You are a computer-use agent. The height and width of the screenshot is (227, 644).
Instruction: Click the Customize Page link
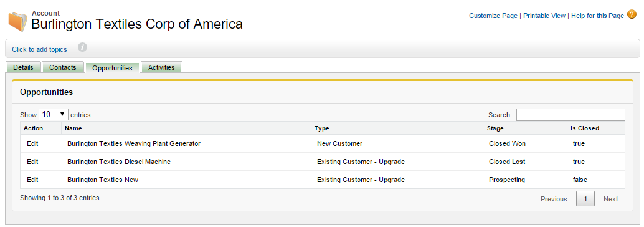pyautogui.click(x=493, y=16)
